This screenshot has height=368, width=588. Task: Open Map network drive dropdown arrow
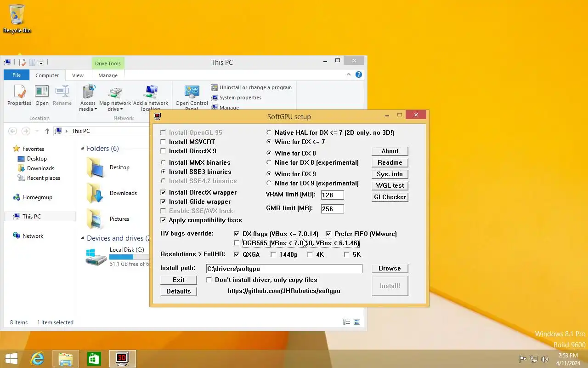[122, 109]
